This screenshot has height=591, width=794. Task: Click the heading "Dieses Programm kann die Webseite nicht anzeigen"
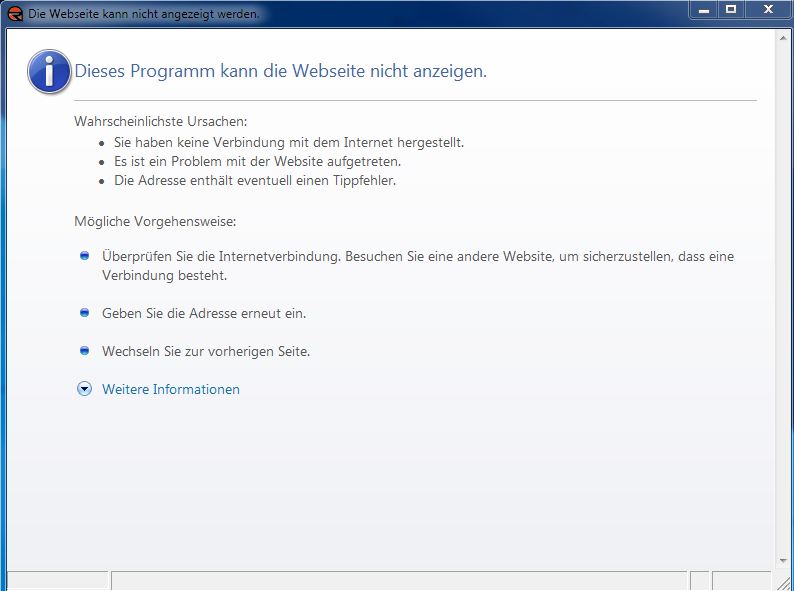[x=281, y=72]
